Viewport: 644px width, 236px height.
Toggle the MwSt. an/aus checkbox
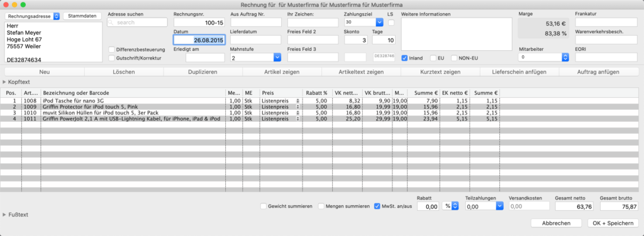point(377,206)
